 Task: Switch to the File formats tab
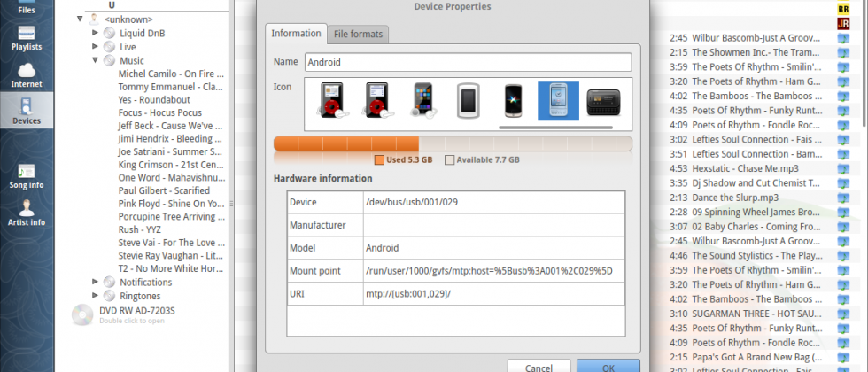pos(358,35)
